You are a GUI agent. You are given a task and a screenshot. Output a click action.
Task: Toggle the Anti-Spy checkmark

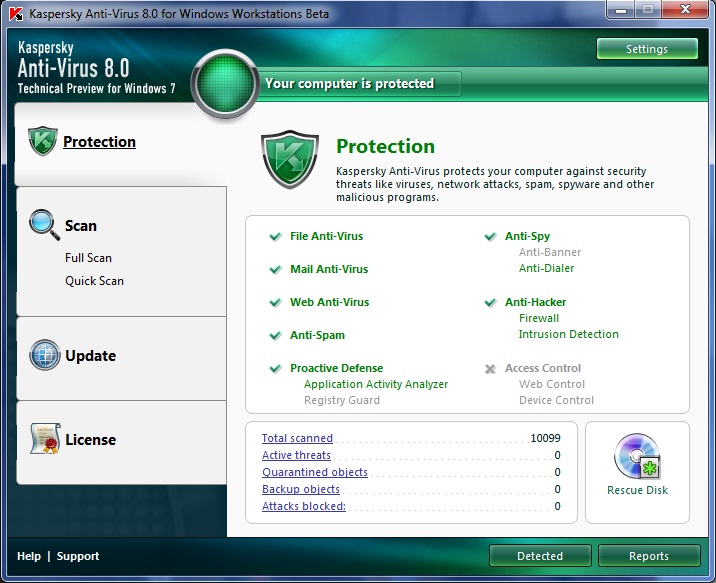tap(490, 236)
